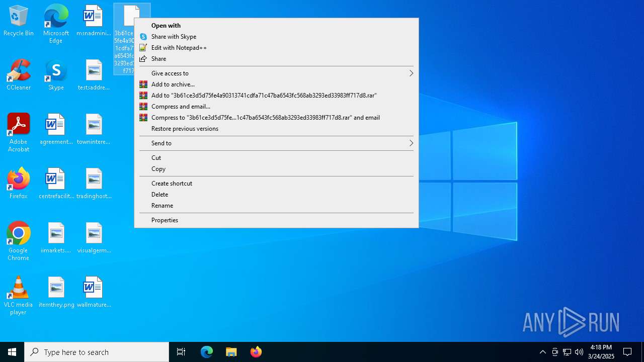Choose Copy from the context menu
Screen dimensions: 644x362
click(x=276, y=169)
